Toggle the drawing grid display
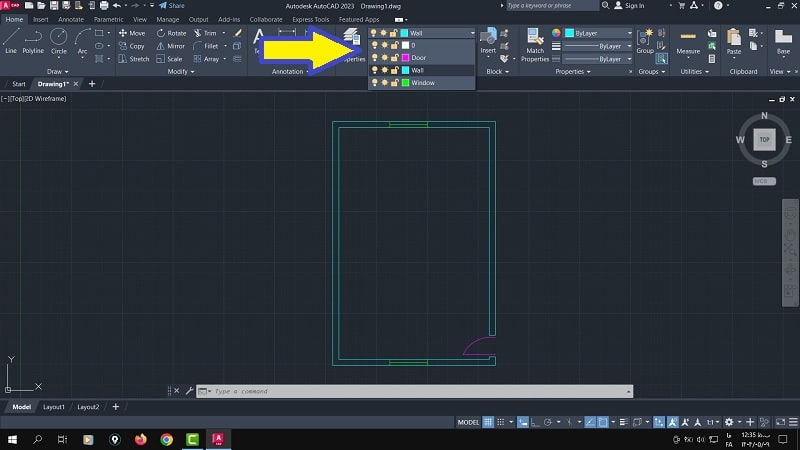The height and width of the screenshot is (450, 800). coord(488,422)
